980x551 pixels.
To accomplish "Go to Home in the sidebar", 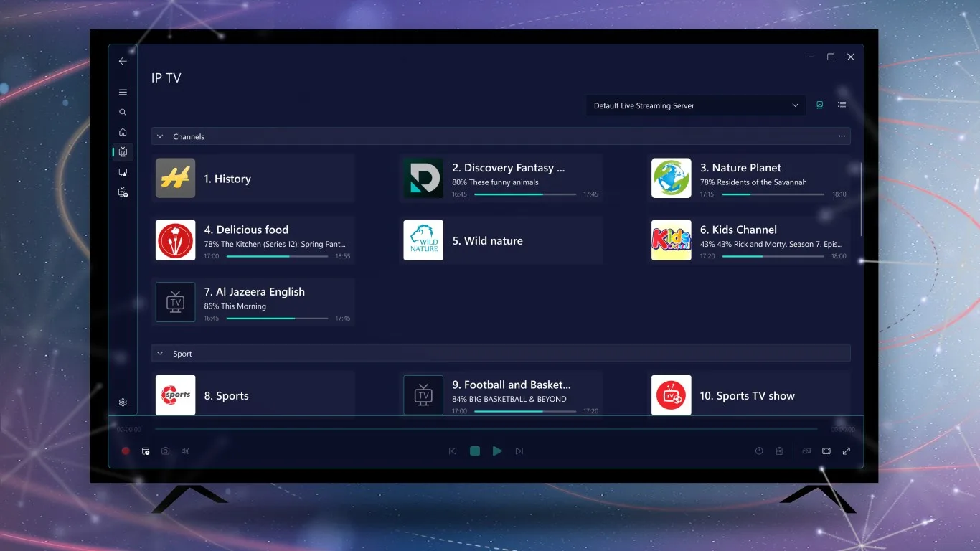I will (x=123, y=132).
